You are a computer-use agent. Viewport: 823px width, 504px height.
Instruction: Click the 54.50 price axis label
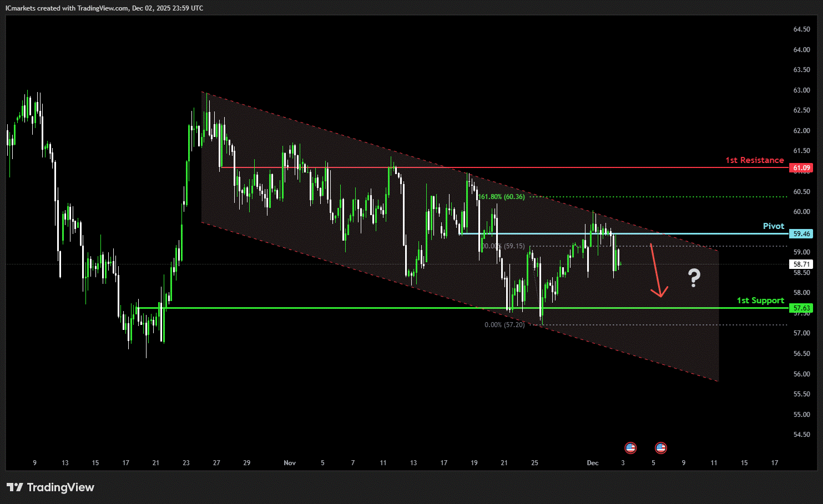pyautogui.click(x=801, y=435)
